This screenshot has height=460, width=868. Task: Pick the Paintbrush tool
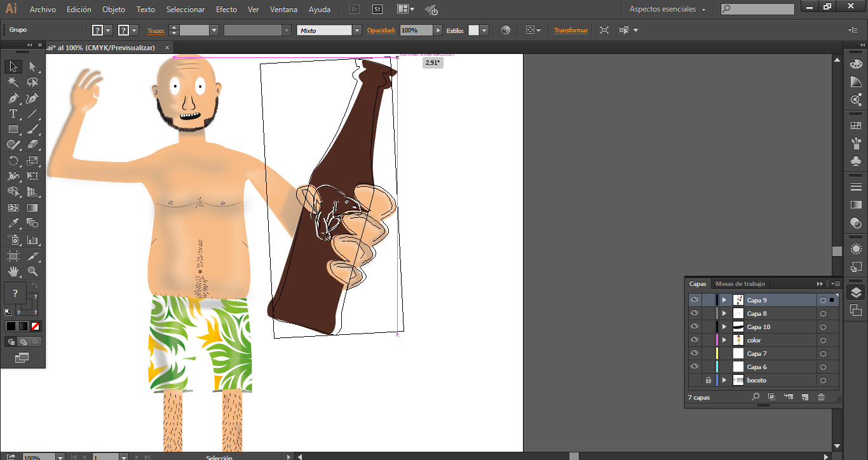[32, 129]
